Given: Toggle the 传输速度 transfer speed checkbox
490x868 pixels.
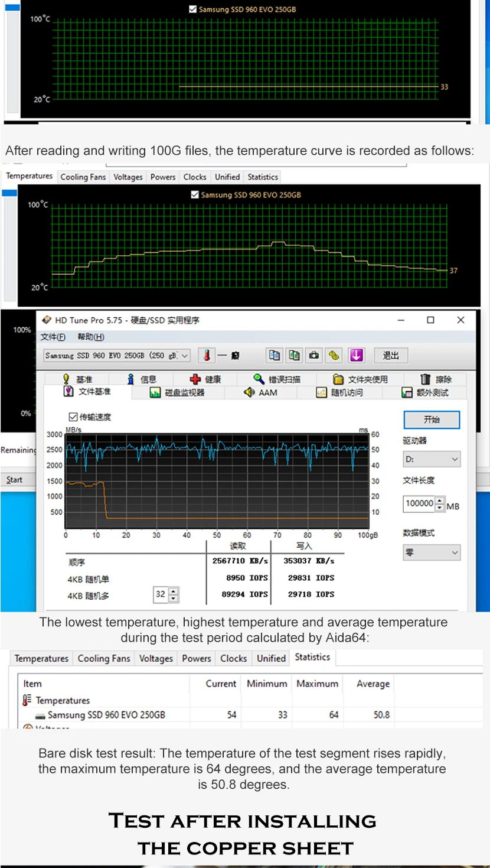Looking at the screenshot, I should coord(74,417).
